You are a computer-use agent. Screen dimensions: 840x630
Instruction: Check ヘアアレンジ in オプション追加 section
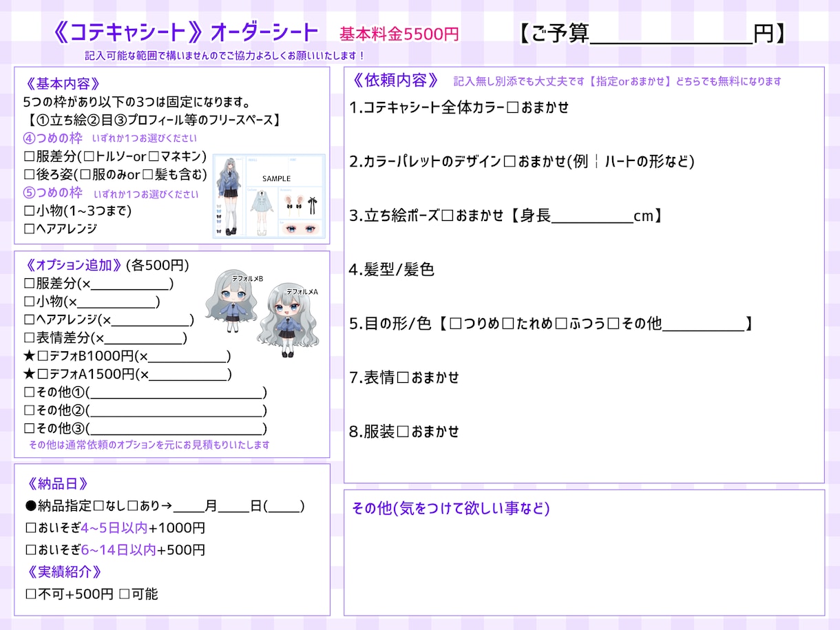pyautogui.click(x=30, y=319)
